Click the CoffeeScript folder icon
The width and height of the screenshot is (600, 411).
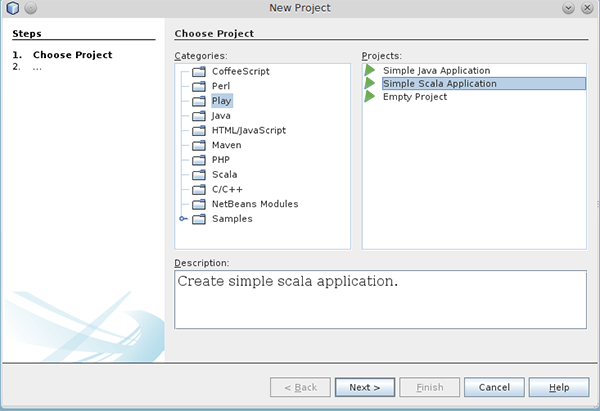(x=199, y=71)
